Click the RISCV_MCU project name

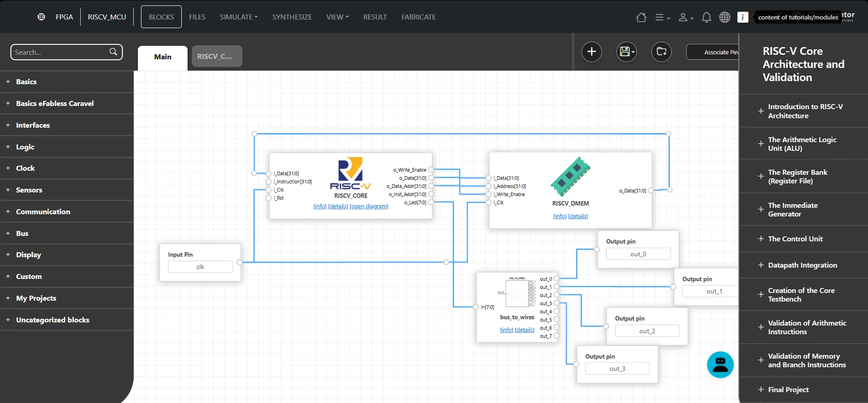(107, 17)
